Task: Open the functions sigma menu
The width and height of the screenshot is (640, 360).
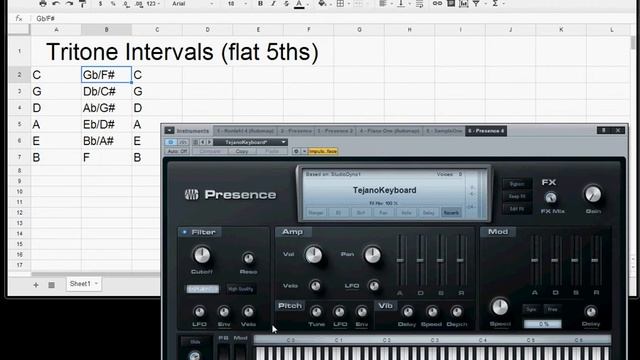Action: pos(496,4)
